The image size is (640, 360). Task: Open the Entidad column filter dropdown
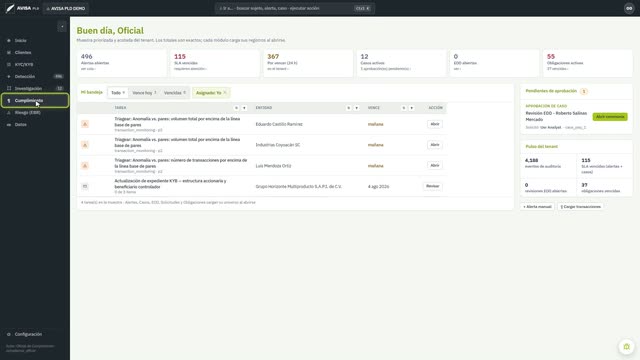356,108
